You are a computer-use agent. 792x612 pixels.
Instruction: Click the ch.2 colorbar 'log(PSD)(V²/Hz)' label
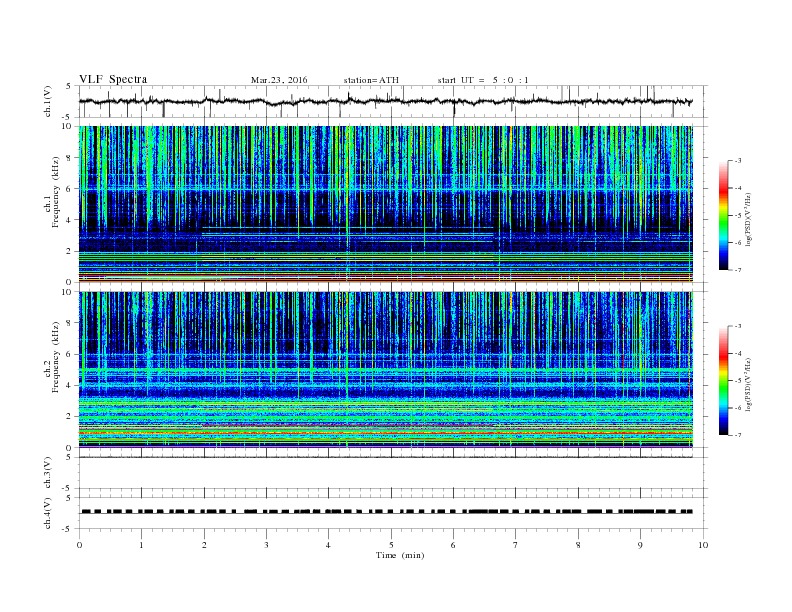tap(748, 384)
